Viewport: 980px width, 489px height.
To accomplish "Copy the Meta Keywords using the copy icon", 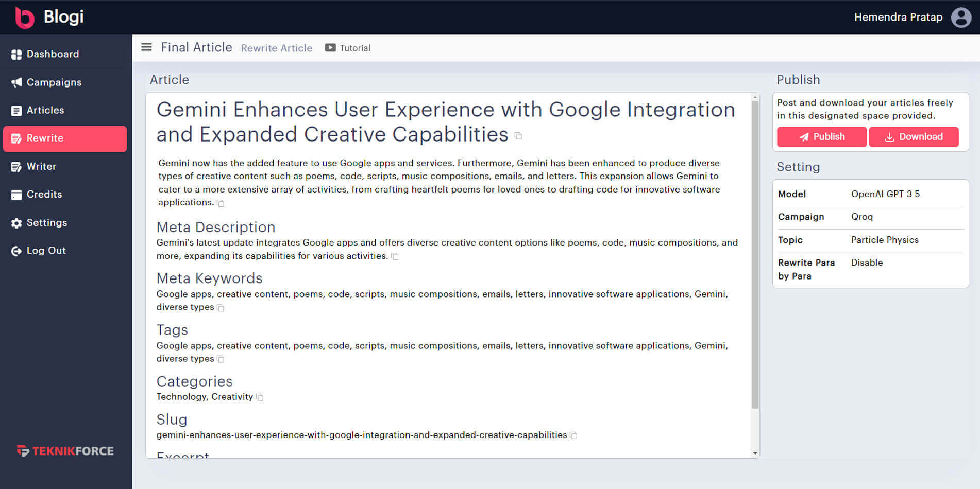I will click(x=221, y=308).
